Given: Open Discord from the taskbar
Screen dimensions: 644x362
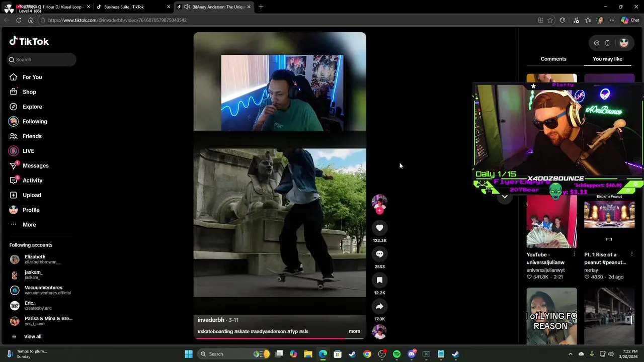Looking at the screenshot, I should tap(412, 354).
